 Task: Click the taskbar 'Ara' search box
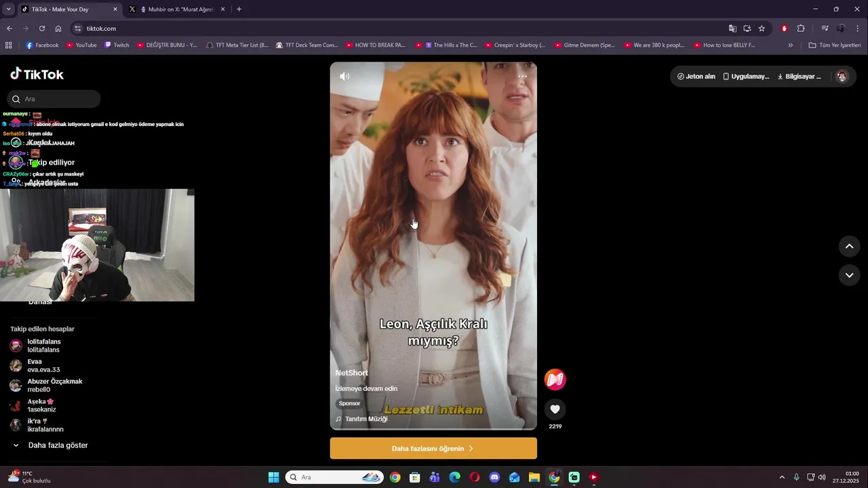pyautogui.click(x=334, y=477)
